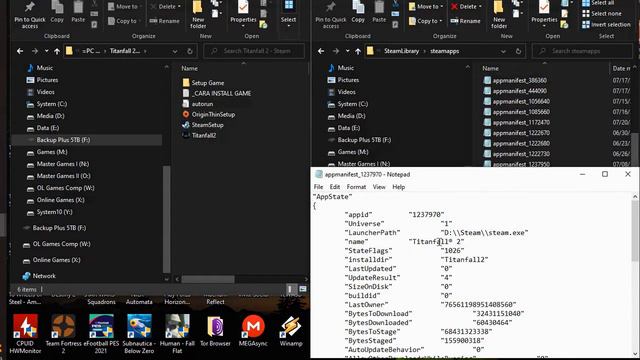Select Media (D:) in right Explorer tree
Image resolution: width=640 pixels, height=360 pixels.
point(346,116)
